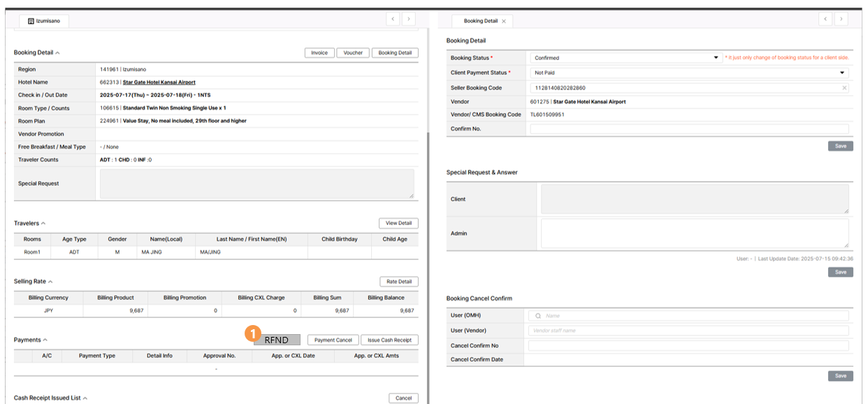
Task: Click the right panel previous arrow
Action: 825,20
